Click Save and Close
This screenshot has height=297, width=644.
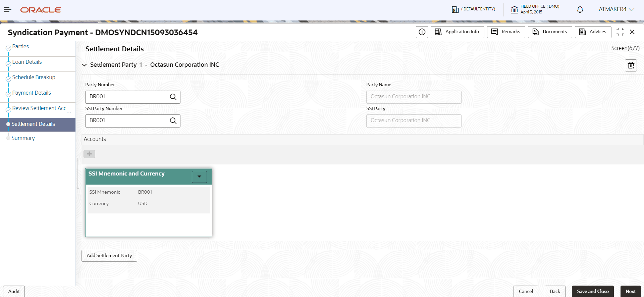(593, 291)
